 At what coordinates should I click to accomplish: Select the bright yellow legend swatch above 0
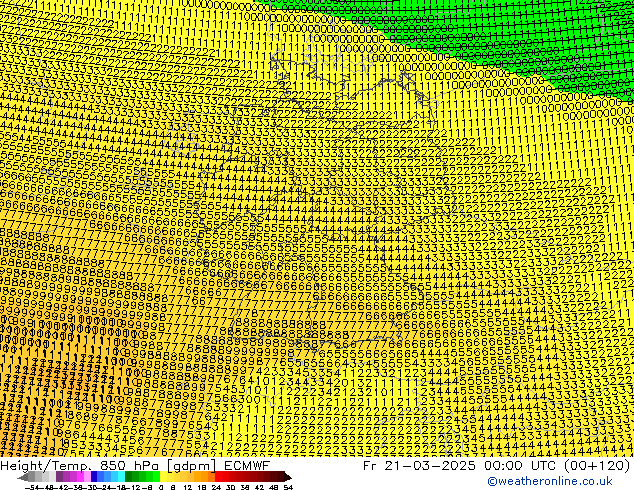[163, 476]
